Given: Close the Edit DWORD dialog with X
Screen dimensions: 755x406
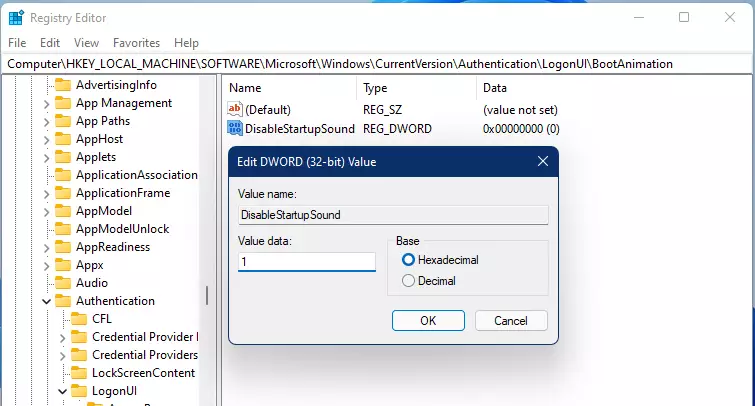Looking at the screenshot, I should click(543, 161).
